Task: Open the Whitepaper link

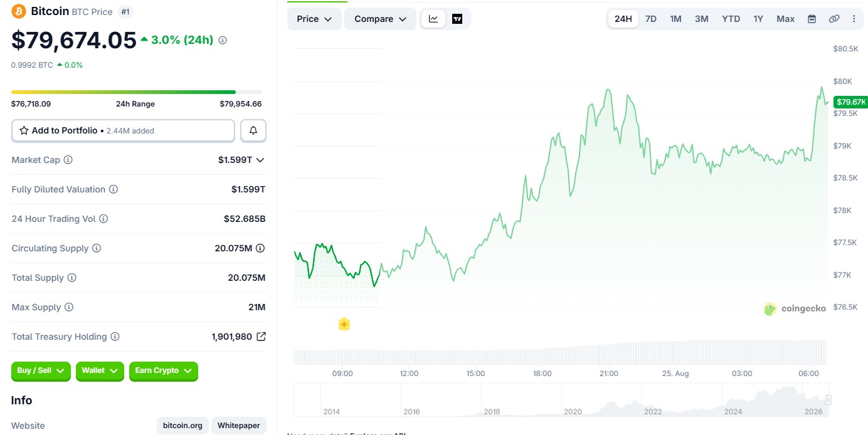Action: 239,426
